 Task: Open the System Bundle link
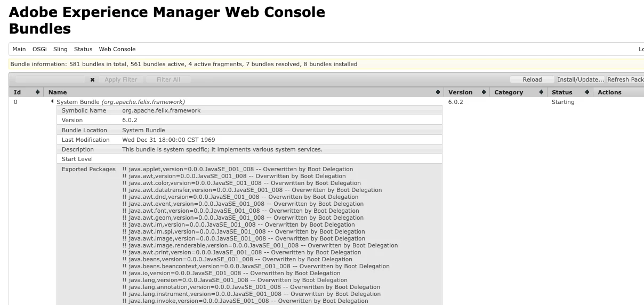click(x=121, y=102)
